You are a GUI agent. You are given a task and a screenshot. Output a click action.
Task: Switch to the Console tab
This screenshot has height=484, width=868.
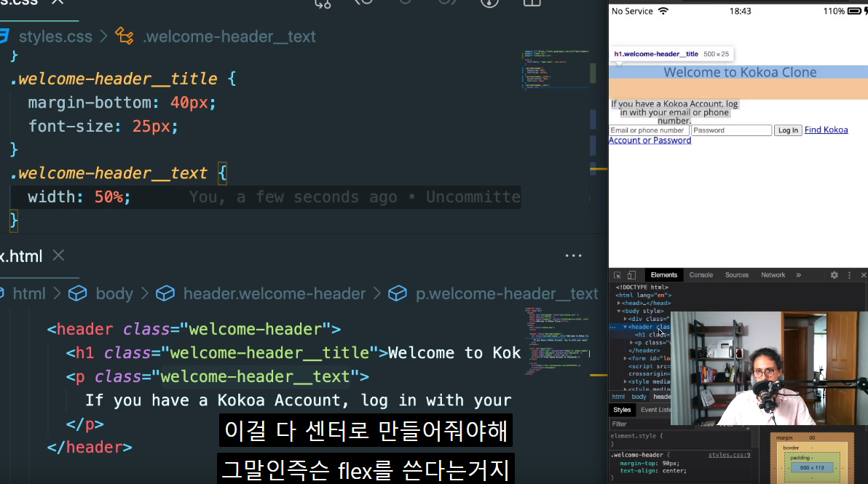701,275
